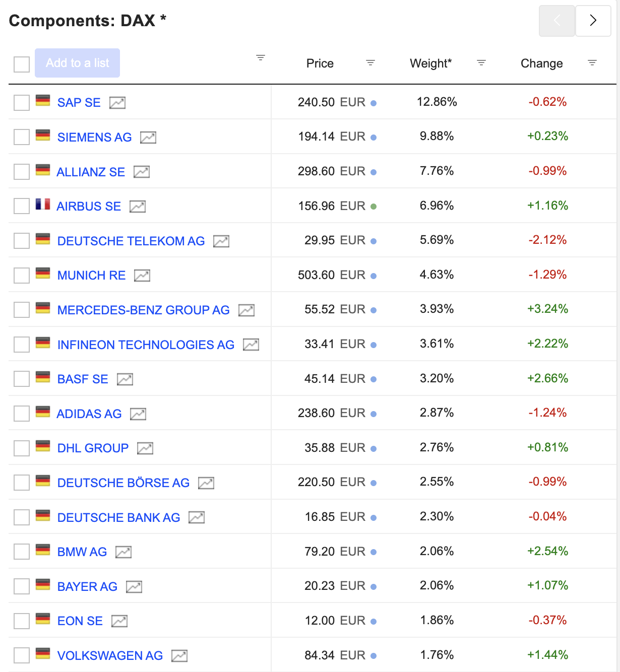This screenshot has height=672, width=620.
Task: Click chart icon beside VOLKSWAGEN AG
Action: tap(179, 656)
